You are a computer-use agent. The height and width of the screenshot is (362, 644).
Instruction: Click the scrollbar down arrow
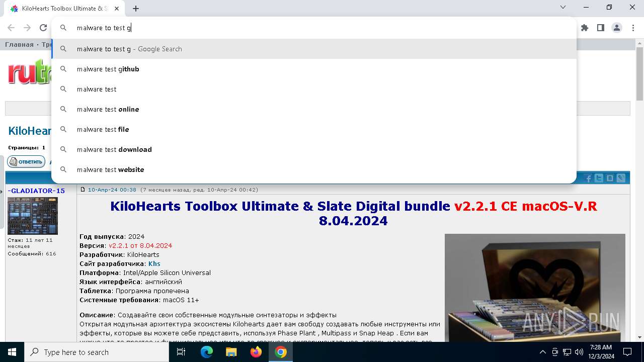[639, 337]
